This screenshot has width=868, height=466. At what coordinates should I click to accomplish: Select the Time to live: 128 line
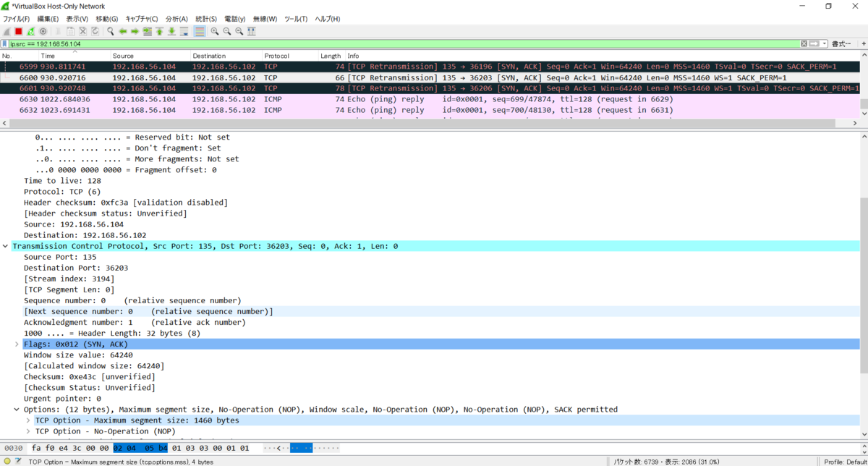point(62,181)
